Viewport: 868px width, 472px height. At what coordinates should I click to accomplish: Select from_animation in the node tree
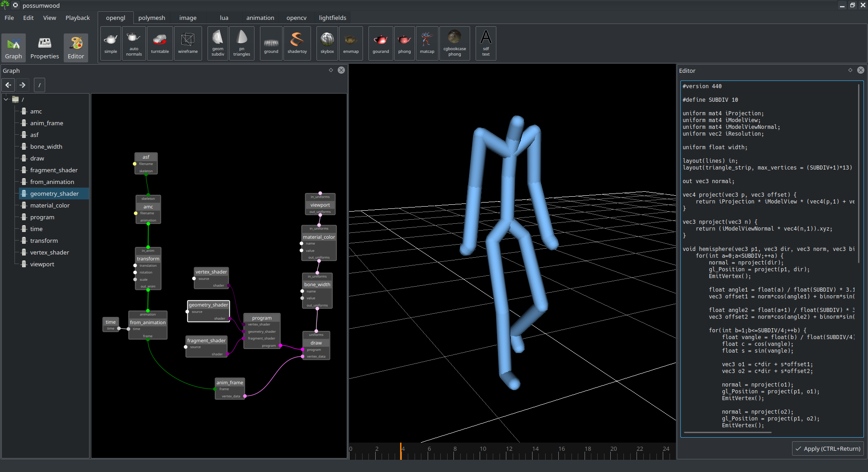[x=52, y=182]
